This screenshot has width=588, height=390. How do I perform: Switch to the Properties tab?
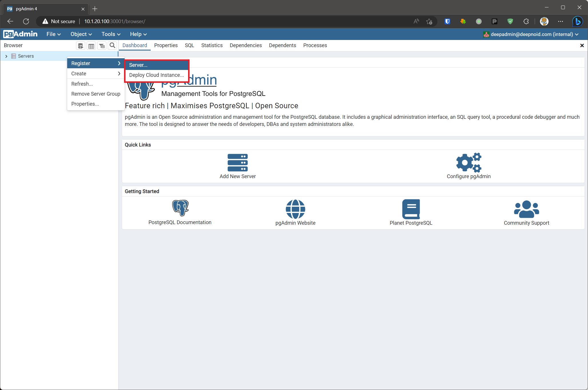[166, 45]
